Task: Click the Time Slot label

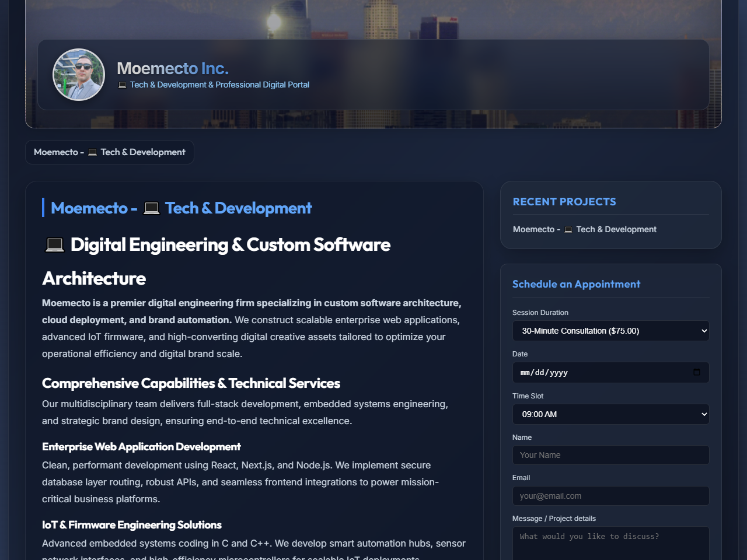Action: pyautogui.click(x=528, y=396)
